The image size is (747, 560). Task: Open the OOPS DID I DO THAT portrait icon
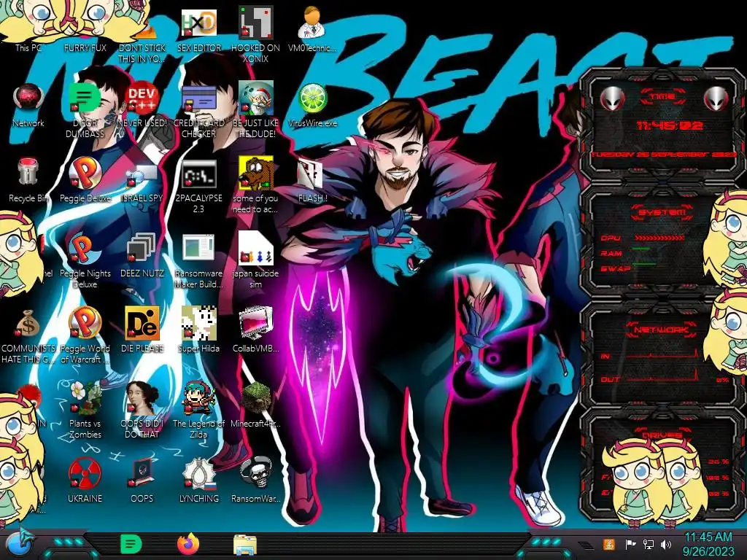pos(142,411)
